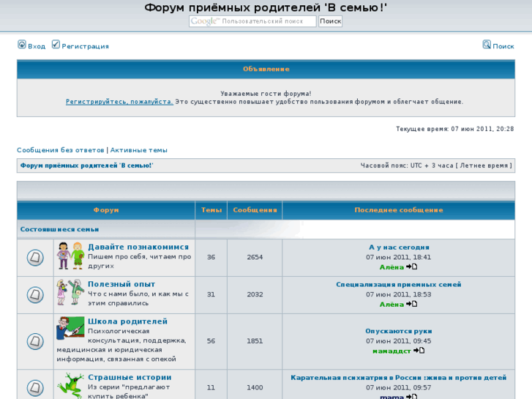Open the Полезный опыт forum

click(x=121, y=284)
